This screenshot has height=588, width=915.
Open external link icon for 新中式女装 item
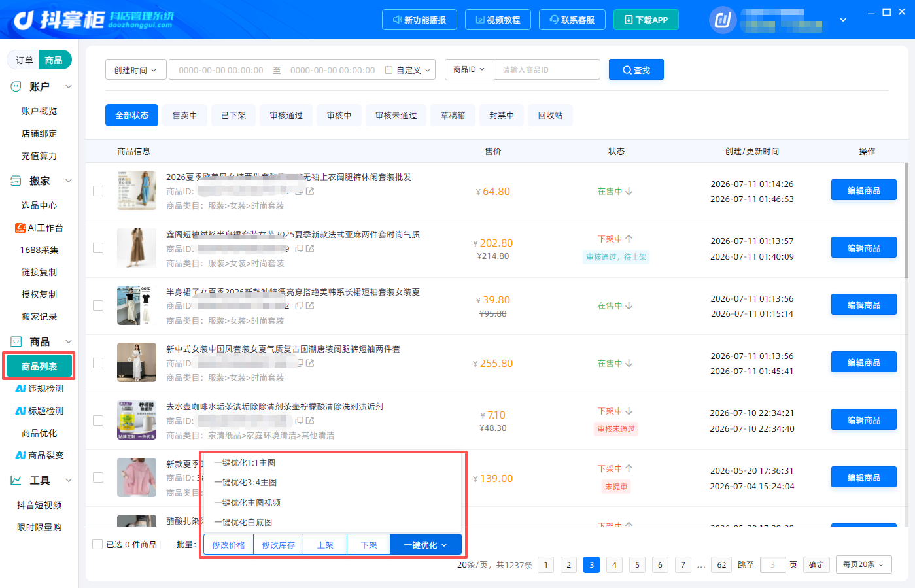pyautogui.click(x=310, y=363)
